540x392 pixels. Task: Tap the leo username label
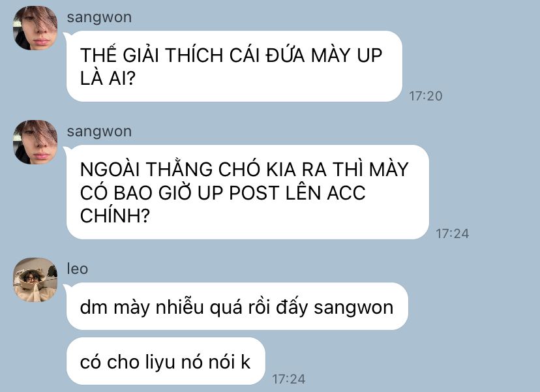point(78,269)
